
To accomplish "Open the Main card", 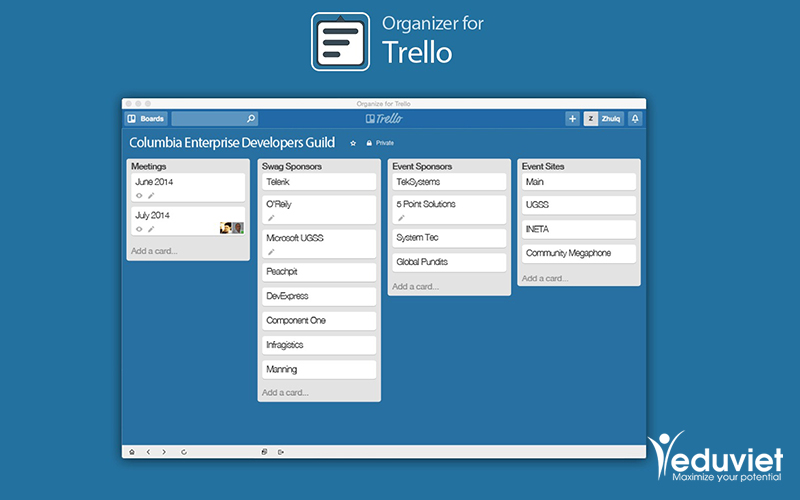I will click(x=579, y=182).
